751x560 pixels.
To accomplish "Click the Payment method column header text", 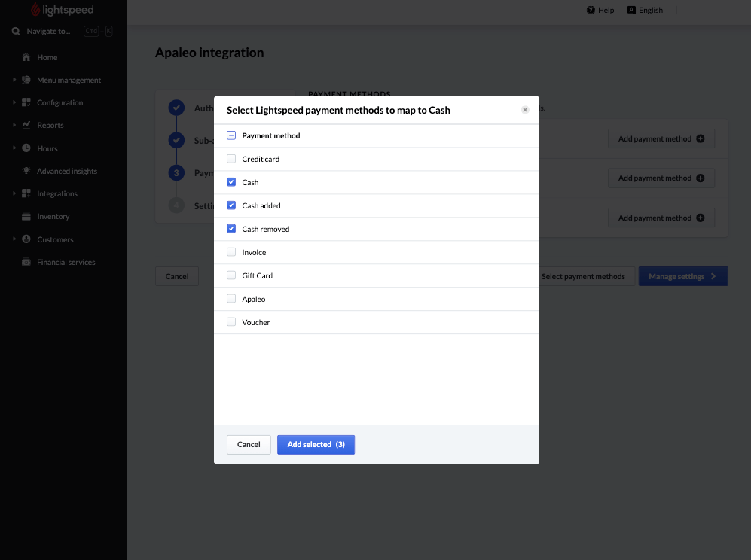I will (271, 136).
